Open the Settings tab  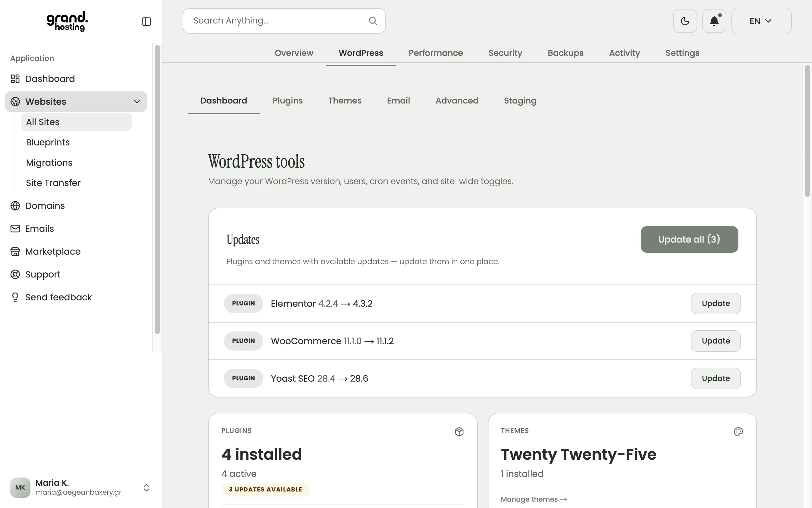[x=682, y=53]
